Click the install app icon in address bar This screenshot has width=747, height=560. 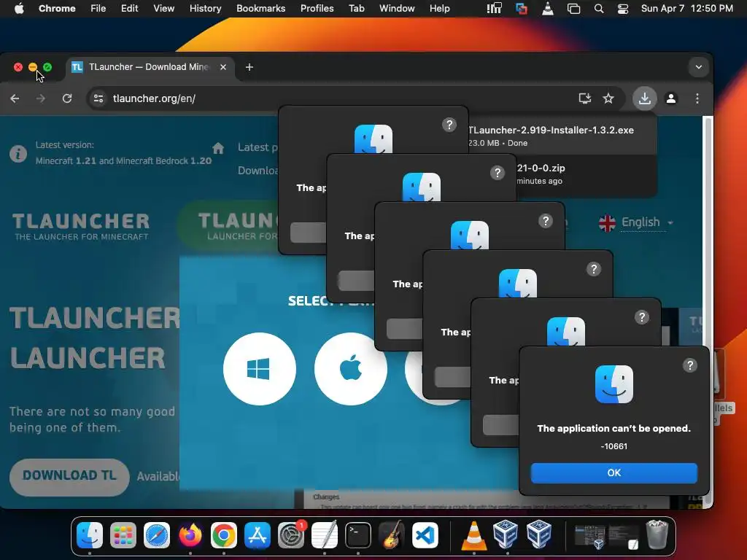point(584,98)
